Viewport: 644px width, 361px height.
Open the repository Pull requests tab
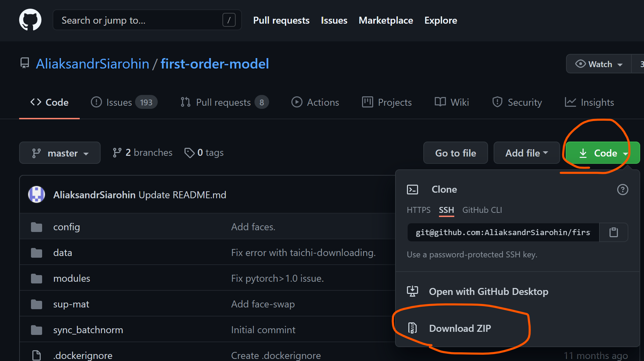[225, 102]
